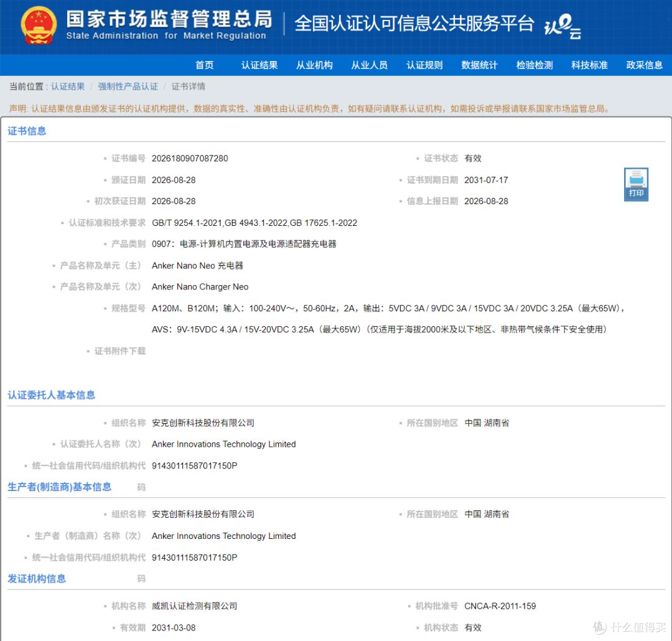The width and height of the screenshot is (672, 641).
Task: Open the 数据统计 menu
Action: [479, 65]
